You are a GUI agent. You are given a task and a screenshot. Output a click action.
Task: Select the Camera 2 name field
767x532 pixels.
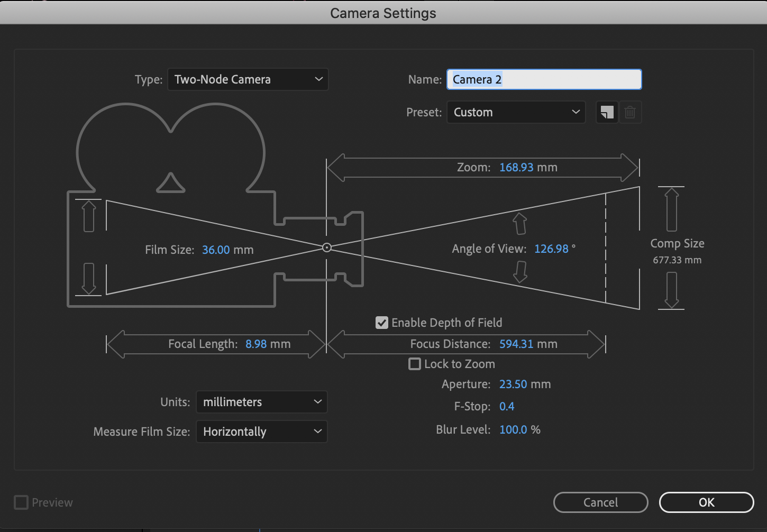click(544, 79)
